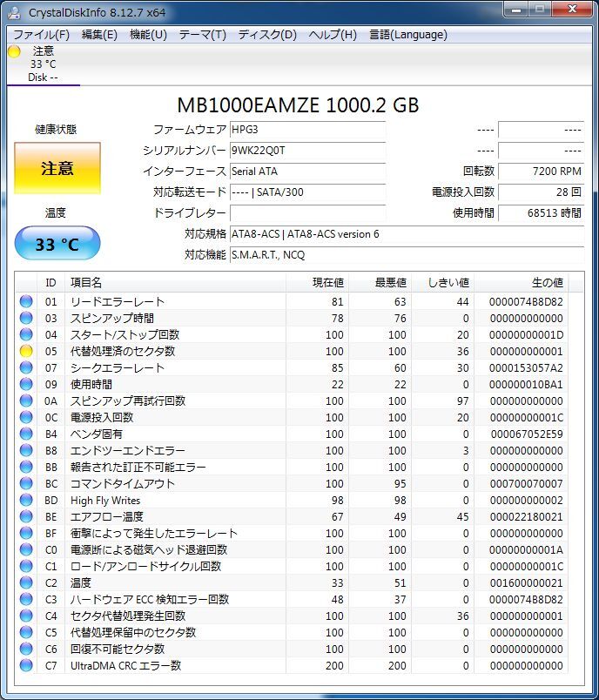The width and height of the screenshot is (599, 700).
Task: Click the firmware field showing HPG3
Action: pyautogui.click(x=306, y=129)
